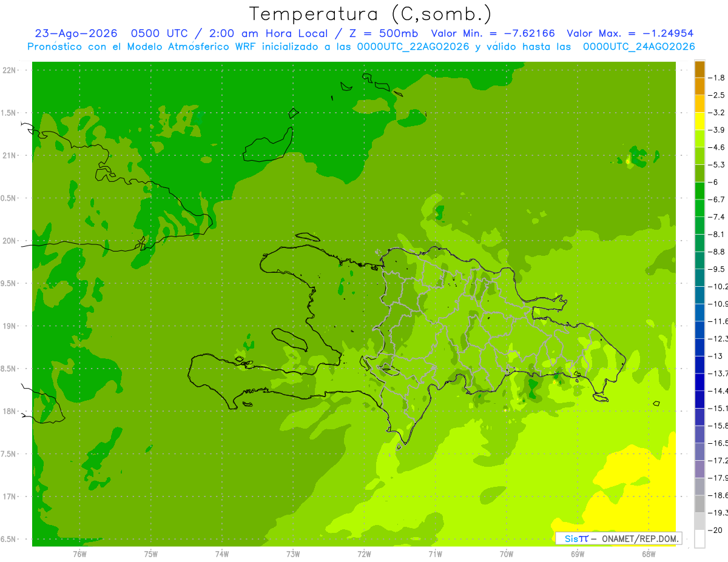Image resolution: width=728 pixels, height=562 pixels.
Task: Click the '-18.6' colorbar value
Action: (718, 495)
